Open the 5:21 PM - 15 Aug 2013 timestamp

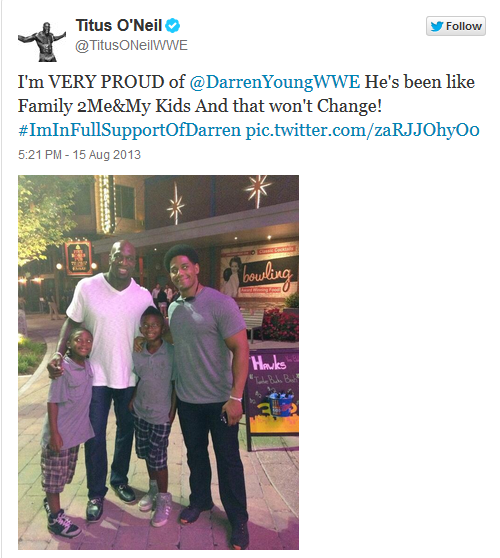tap(79, 155)
